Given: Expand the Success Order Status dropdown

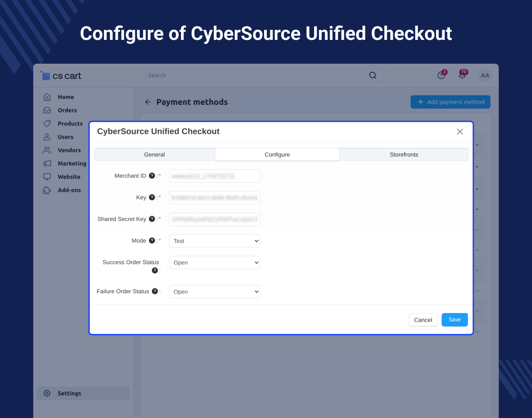Looking at the screenshot, I should pos(215,263).
